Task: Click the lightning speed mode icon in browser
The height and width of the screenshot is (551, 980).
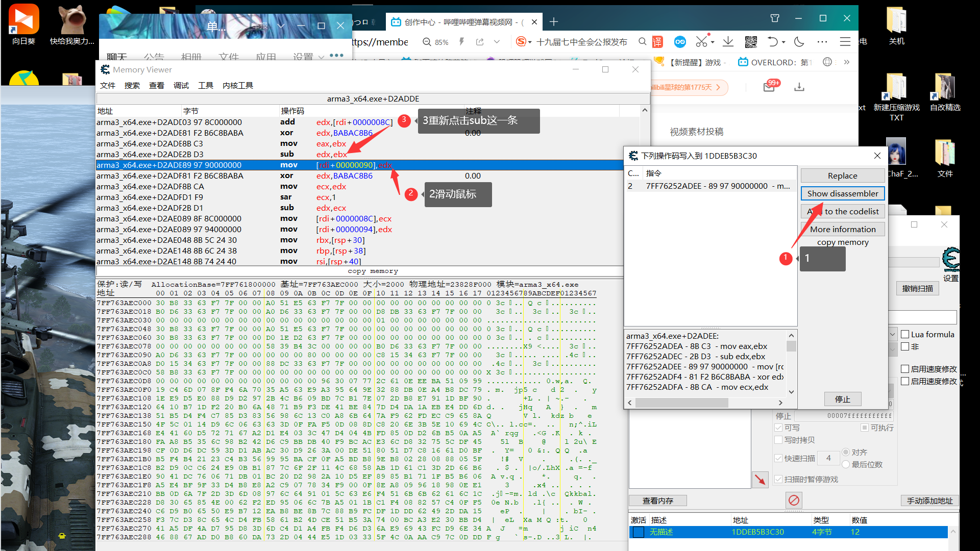Action: click(x=462, y=42)
